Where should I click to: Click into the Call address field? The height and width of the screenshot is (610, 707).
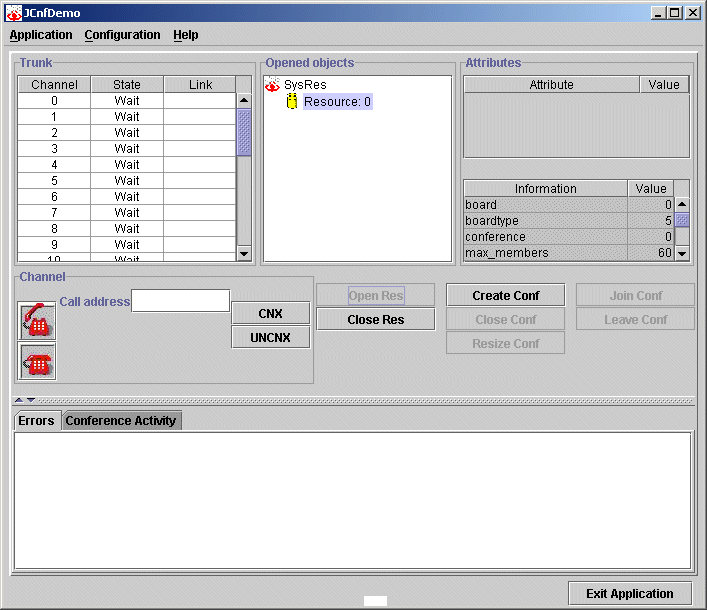coord(181,301)
